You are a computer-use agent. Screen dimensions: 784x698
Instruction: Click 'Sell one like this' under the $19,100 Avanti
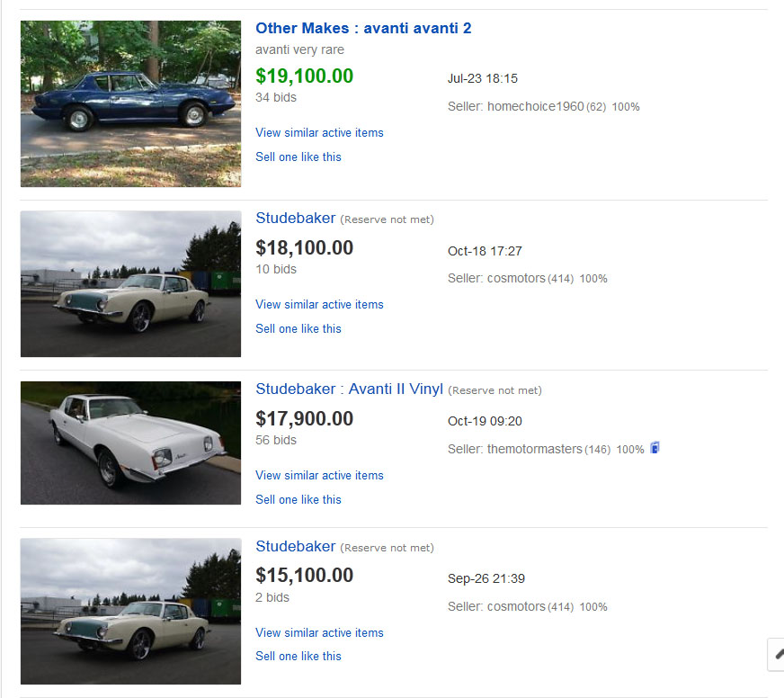point(298,157)
